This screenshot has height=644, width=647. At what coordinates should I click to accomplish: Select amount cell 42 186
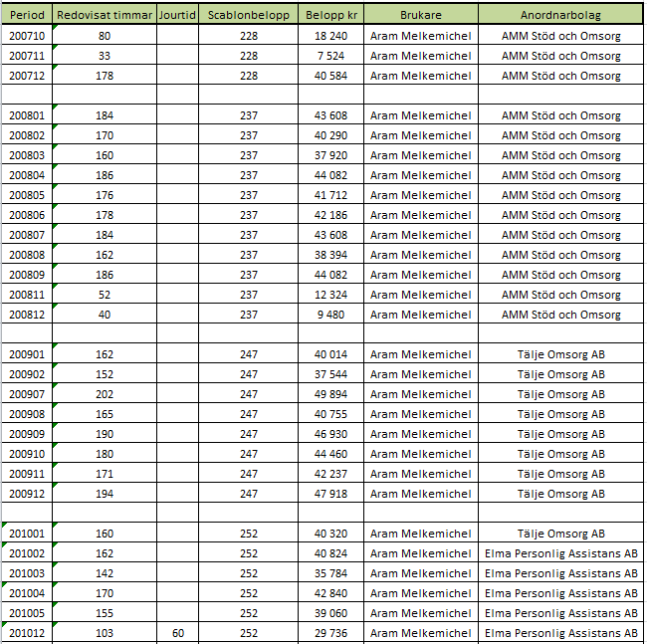330,215
